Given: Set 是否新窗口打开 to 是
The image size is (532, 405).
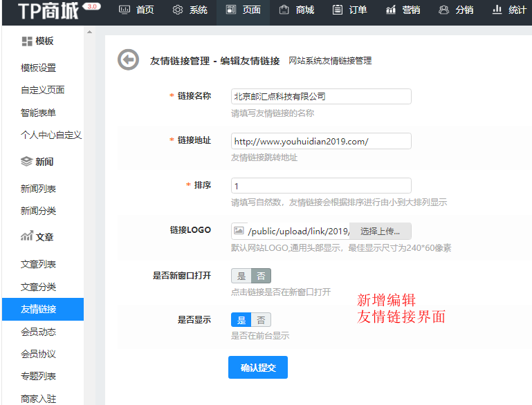Looking at the screenshot, I should pos(241,276).
